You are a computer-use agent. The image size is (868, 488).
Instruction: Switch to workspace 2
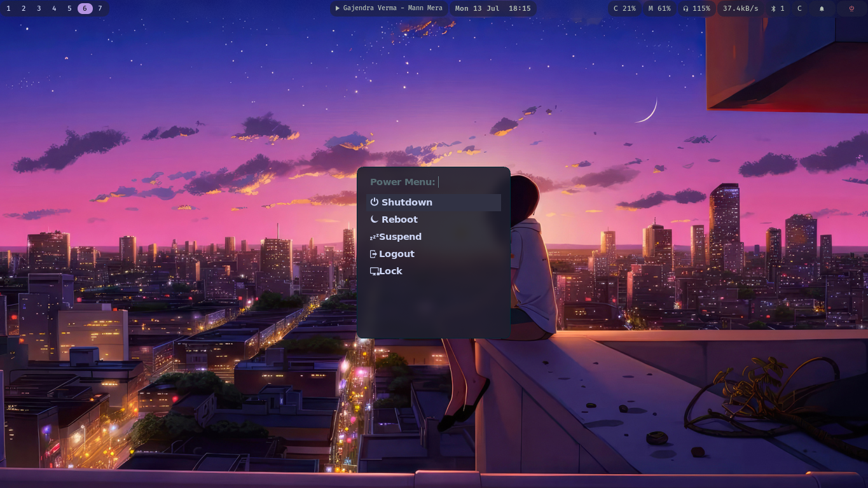(x=24, y=8)
